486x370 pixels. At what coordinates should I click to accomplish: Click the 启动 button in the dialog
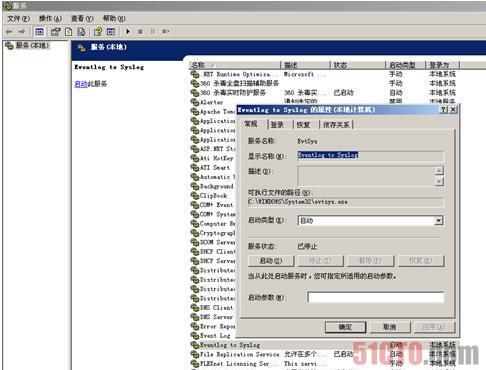tap(271, 261)
